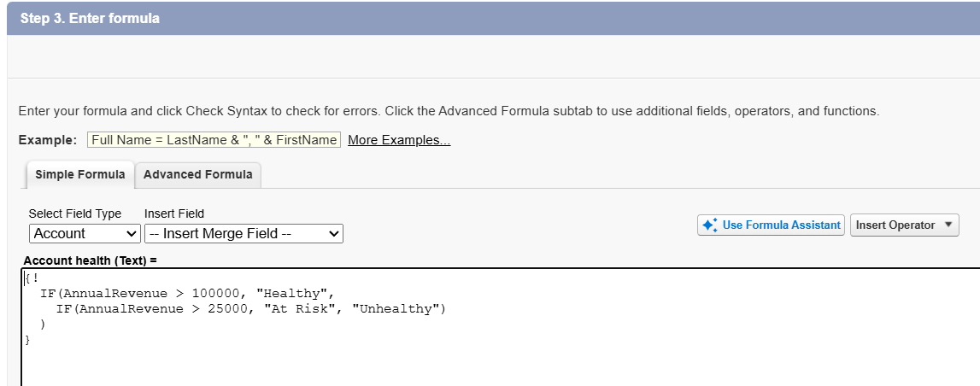Click the Step 3 Enter formula header
The width and height of the screenshot is (980, 386).
[x=90, y=18]
